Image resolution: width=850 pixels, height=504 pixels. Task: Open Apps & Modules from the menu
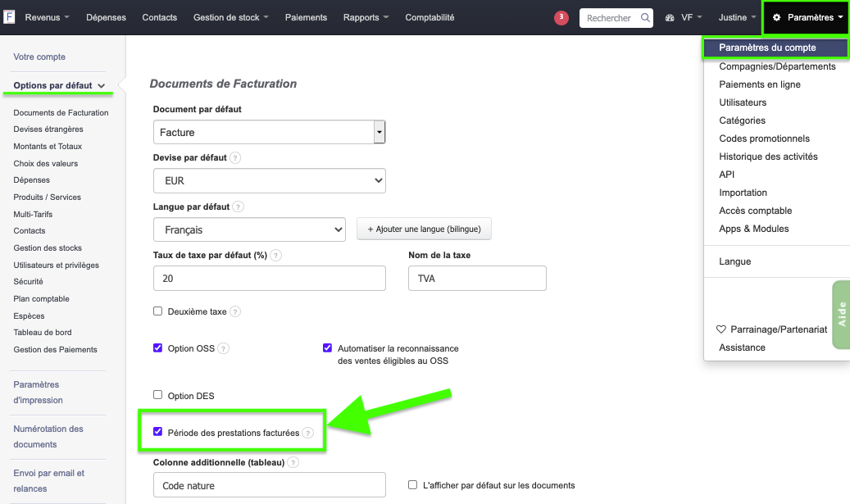point(754,229)
